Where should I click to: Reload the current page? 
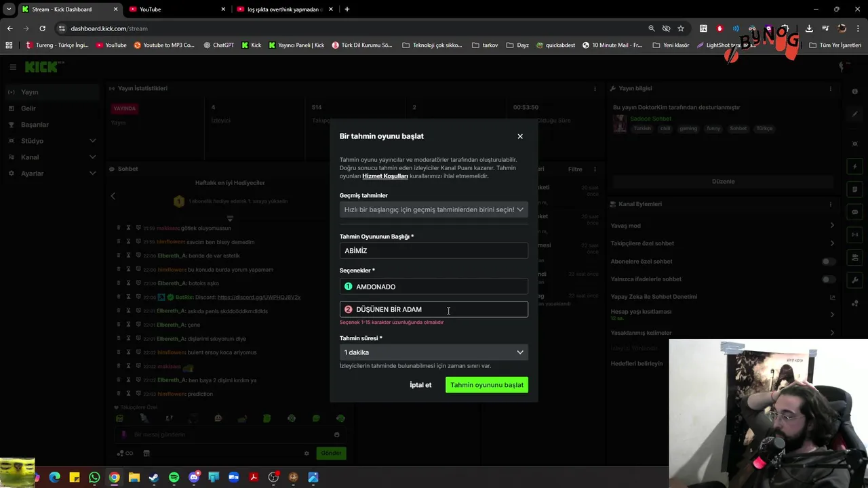(42, 28)
